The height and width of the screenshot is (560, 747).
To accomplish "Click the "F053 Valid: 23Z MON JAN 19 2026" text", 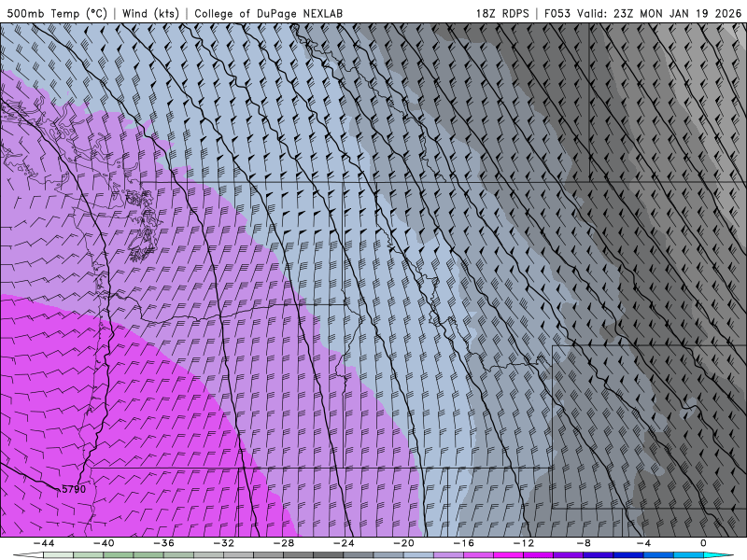I will [642, 13].
